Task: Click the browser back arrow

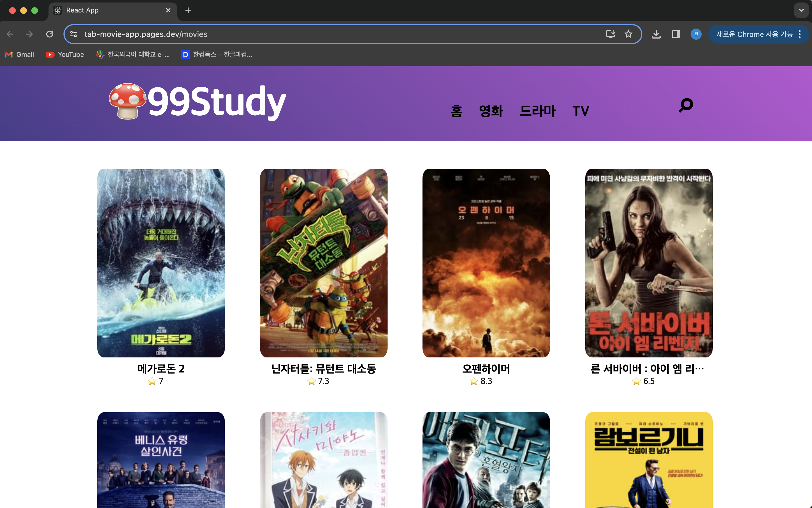Action: [10, 34]
